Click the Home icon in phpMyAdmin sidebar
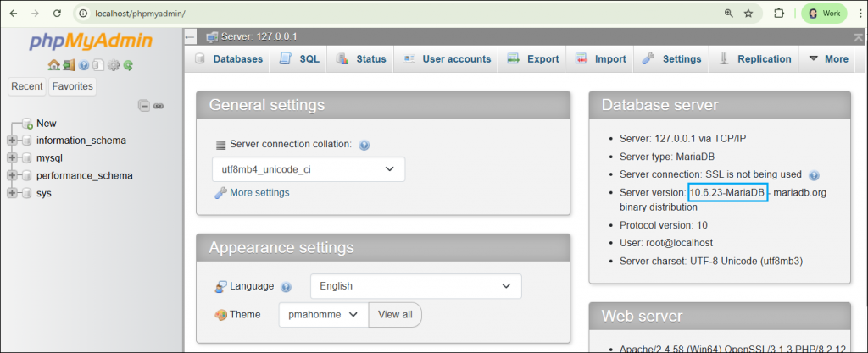The height and width of the screenshot is (353, 868). click(53, 65)
